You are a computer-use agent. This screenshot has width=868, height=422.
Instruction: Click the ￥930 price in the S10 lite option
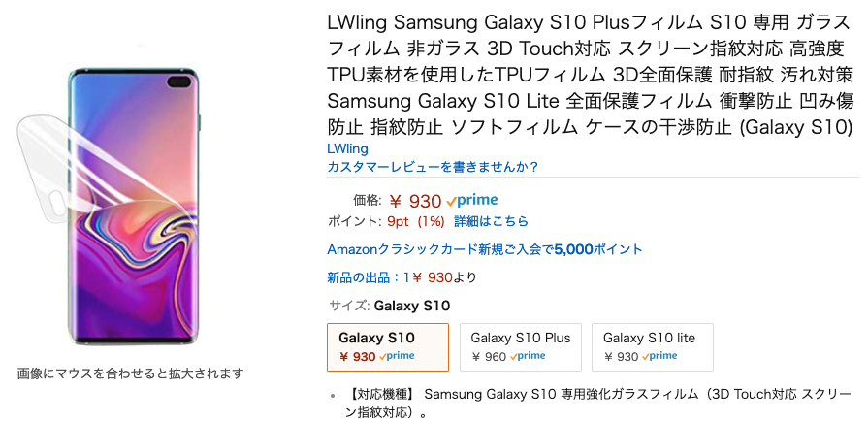coord(621,357)
